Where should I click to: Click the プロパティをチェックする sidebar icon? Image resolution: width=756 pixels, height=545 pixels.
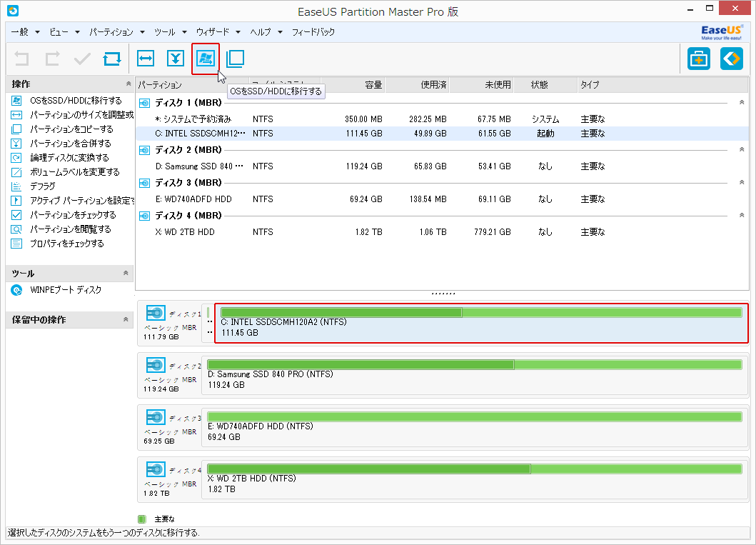(x=16, y=244)
